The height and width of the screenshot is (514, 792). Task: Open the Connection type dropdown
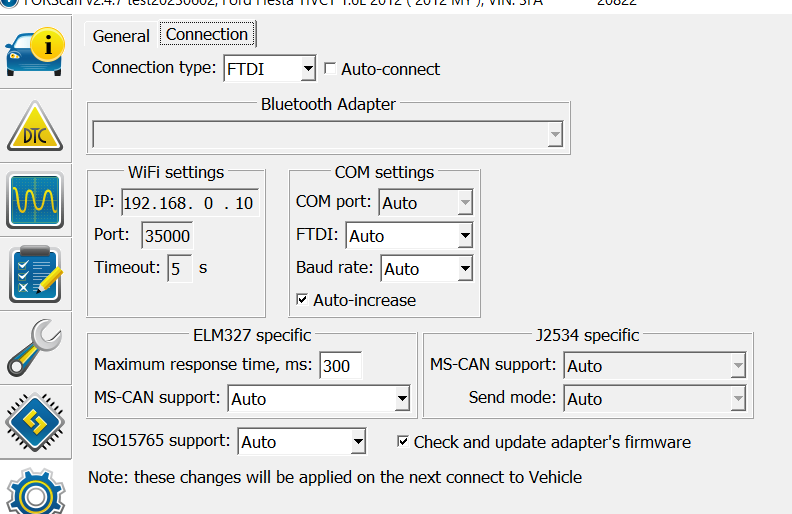coord(270,69)
